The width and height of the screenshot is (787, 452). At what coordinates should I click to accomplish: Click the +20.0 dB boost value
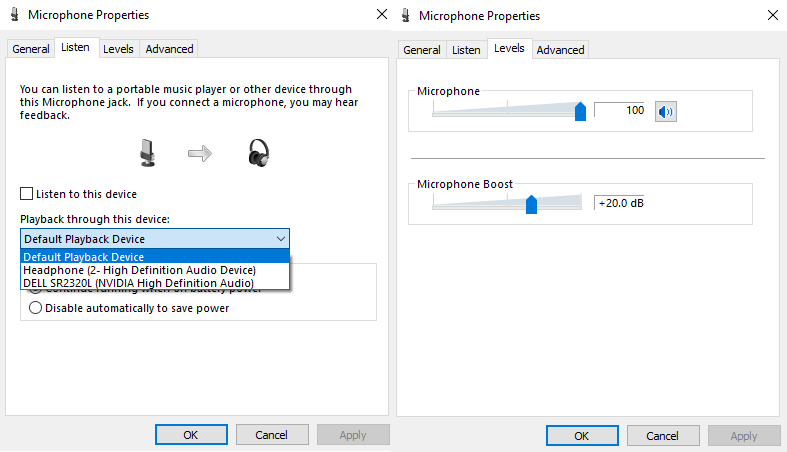point(620,203)
